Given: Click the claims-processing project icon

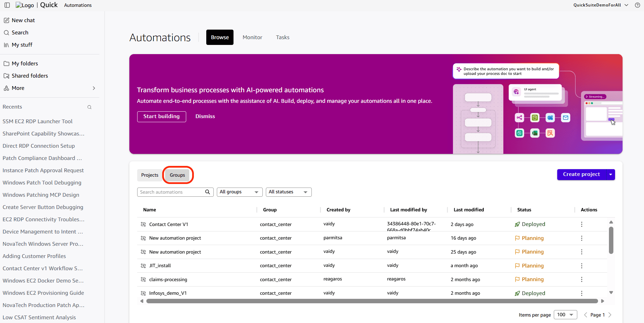Looking at the screenshot, I should [x=143, y=279].
